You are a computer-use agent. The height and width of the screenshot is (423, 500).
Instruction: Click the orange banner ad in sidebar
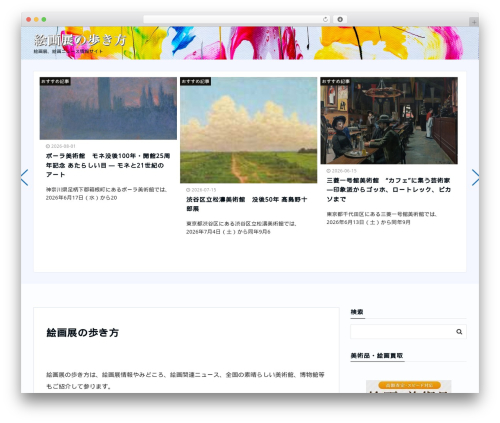point(409,386)
